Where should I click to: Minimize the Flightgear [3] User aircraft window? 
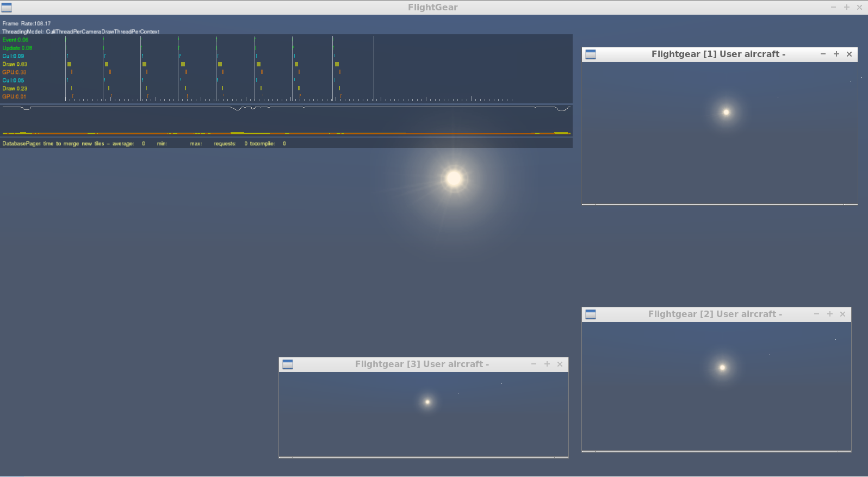pyautogui.click(x=534, y=364)
